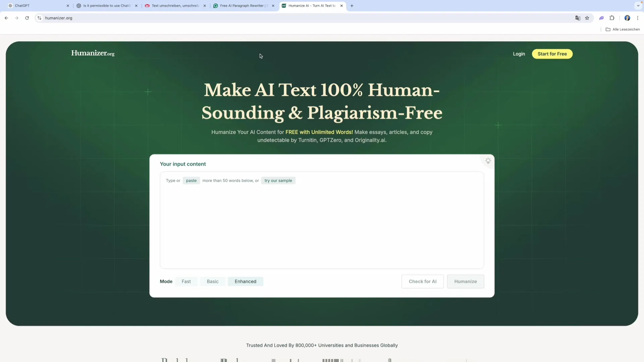Select the Enhanced mode option
Screen dimensions: 644x362
[245, 282]
